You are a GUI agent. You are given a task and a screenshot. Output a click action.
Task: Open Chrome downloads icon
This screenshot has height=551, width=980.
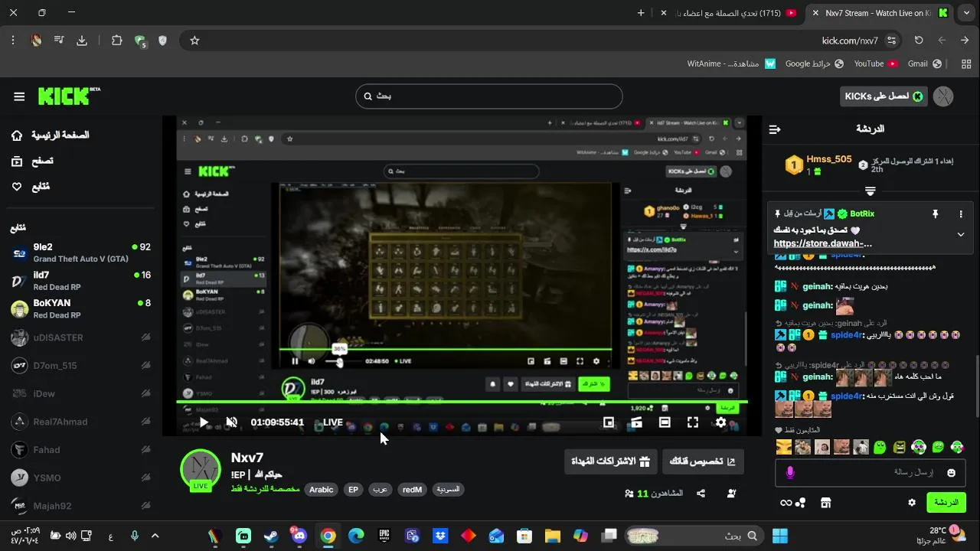pos(82,41)
